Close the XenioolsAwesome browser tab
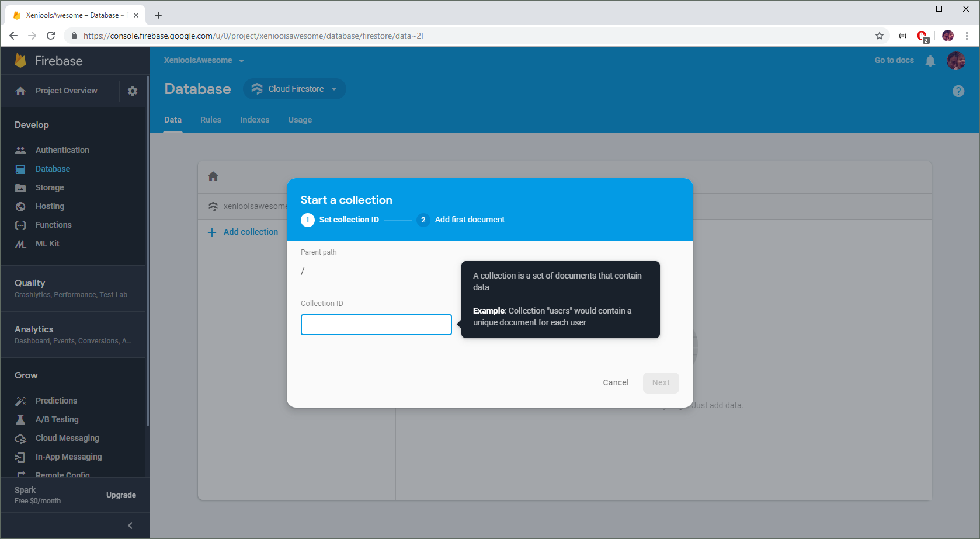This screenshot has height=539, width=980. 136,15
